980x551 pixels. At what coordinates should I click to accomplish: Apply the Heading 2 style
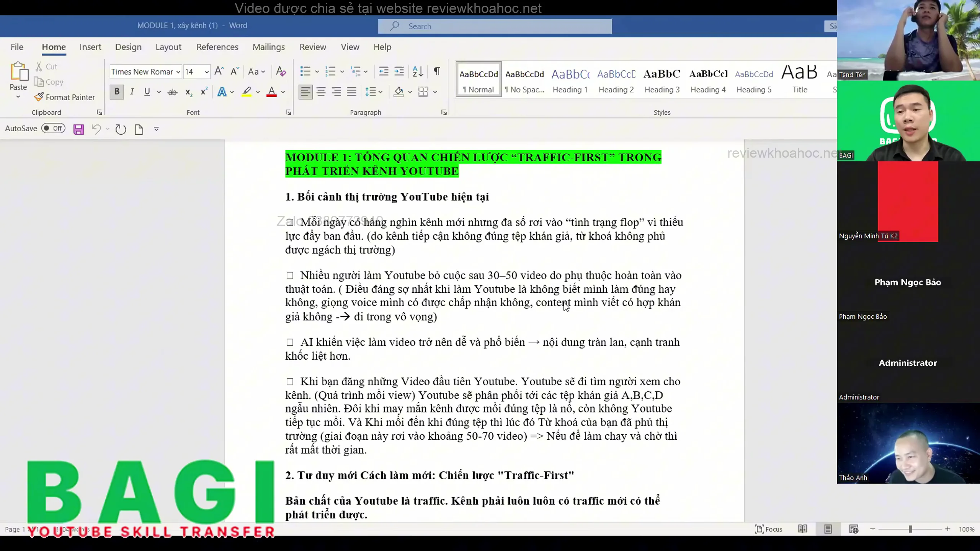click(x=616, y=80)
